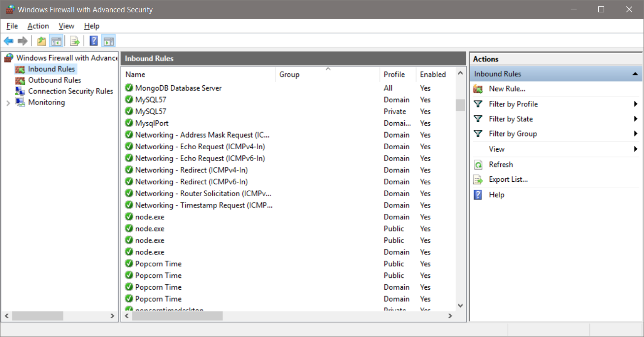Image resolution: width=644 pixels, height=337 pixels.
Task: Toggle Show/Hide Action Pane toolbar icon
Action: (109, 41)
